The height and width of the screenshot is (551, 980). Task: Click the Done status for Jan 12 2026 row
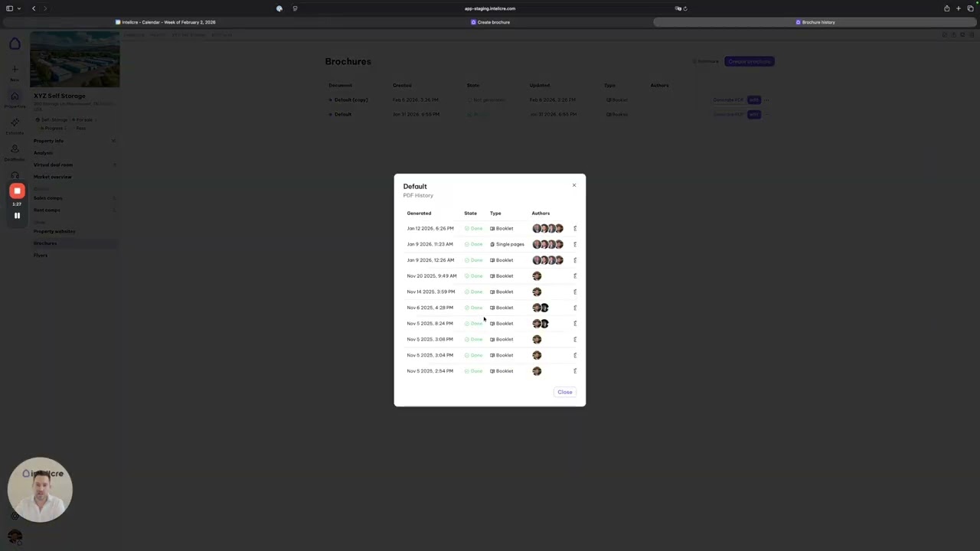pos(474,228)
